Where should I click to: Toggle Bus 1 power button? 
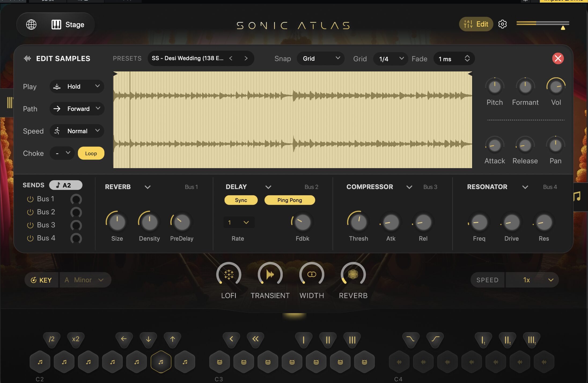(30, 199)
